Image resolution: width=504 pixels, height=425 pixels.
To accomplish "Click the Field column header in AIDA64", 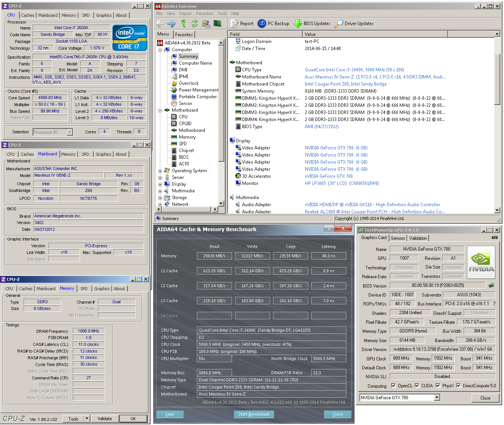I will (x=265, y=34).
